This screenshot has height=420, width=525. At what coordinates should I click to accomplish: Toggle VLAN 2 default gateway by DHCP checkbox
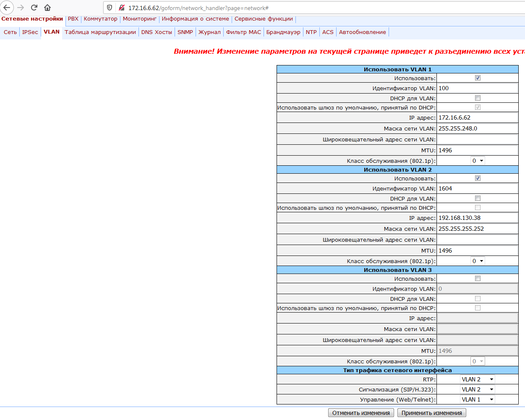pos(478,208)
